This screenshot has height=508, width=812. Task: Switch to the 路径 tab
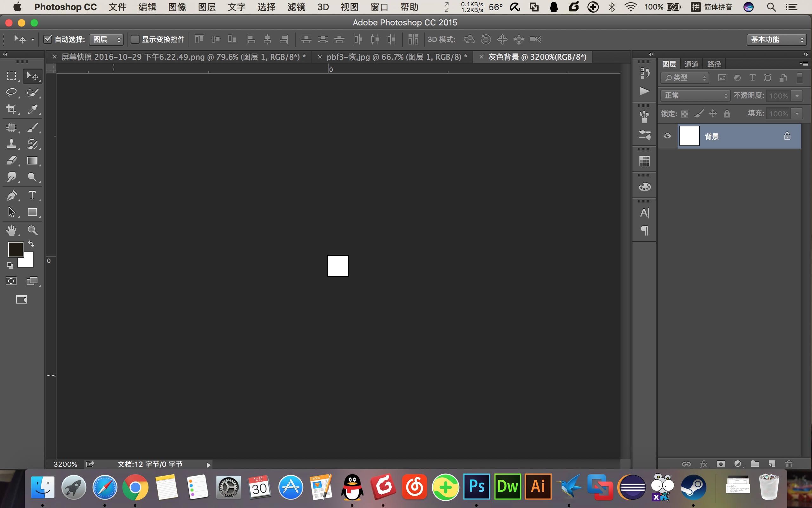point(714,64)
